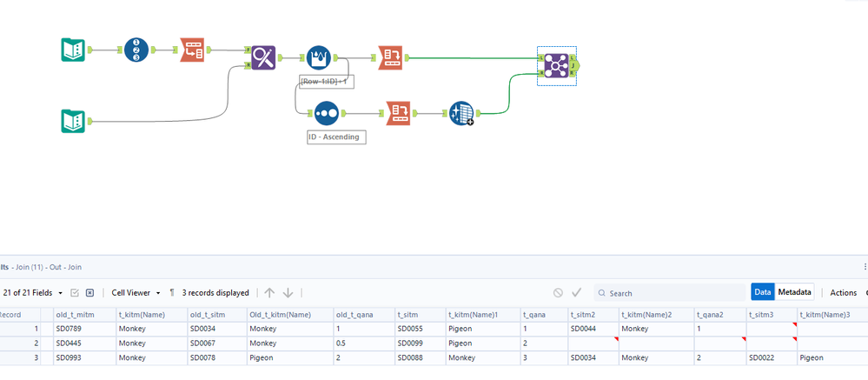Click the Old_t_kitm(Name) column header

click(289, 314)
